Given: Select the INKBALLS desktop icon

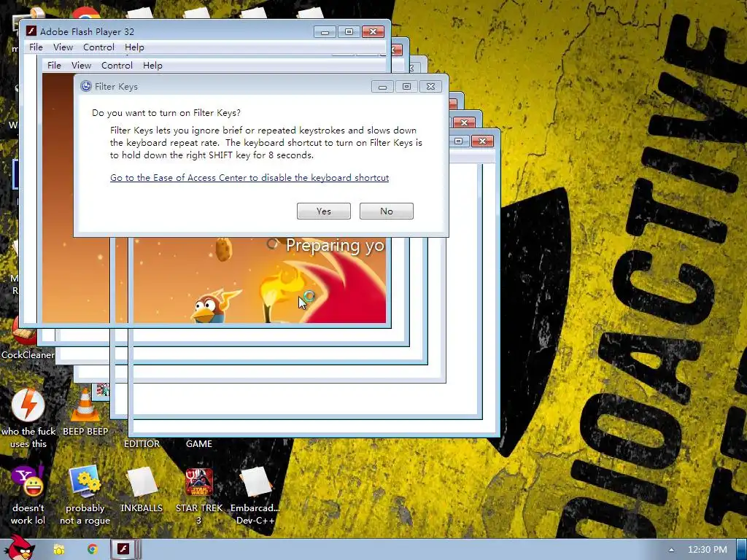Looking at the screenshot, I should 142,489.
